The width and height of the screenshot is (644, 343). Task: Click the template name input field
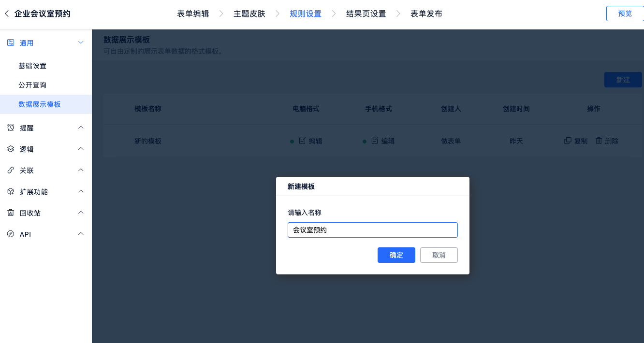[x=372, y=230]
